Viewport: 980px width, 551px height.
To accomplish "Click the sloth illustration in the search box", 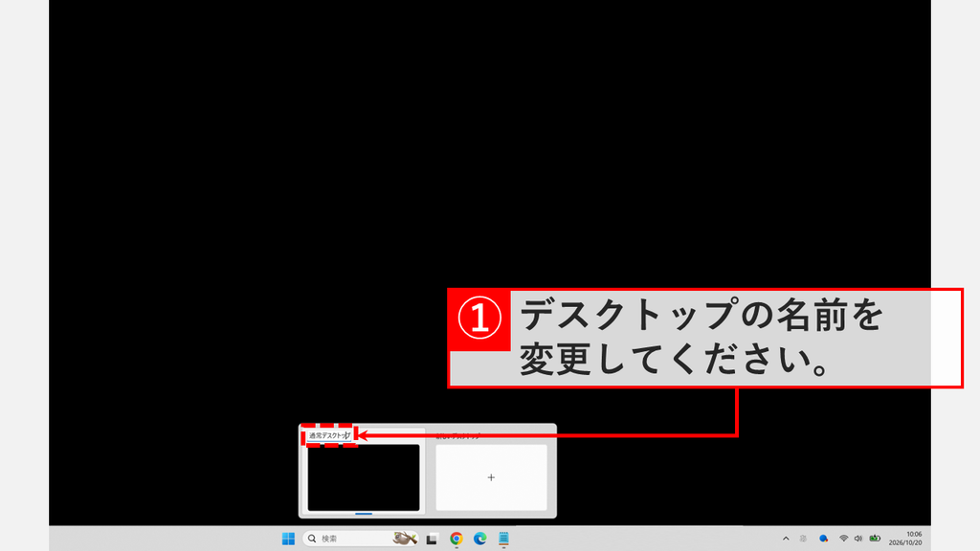I will click(x=405, y=538).
